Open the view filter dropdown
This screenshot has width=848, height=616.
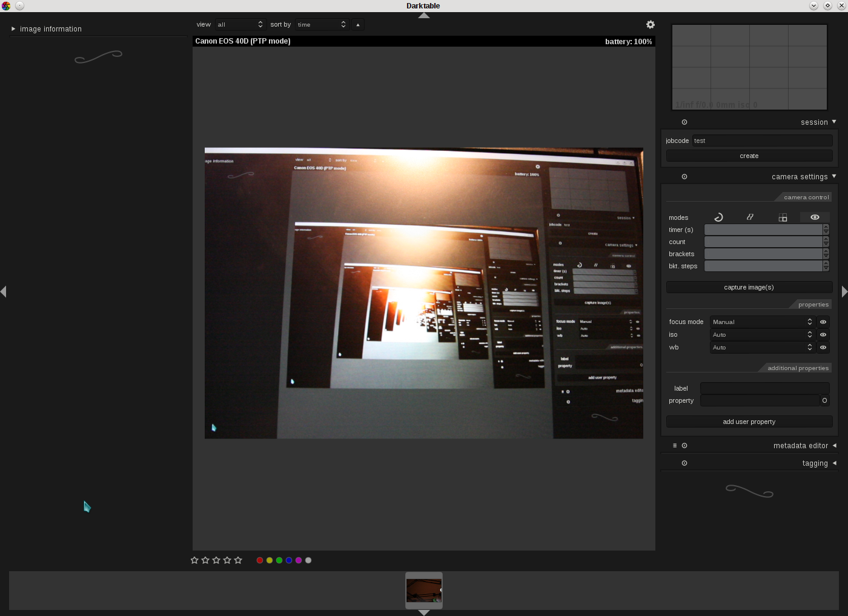(240, 25)
